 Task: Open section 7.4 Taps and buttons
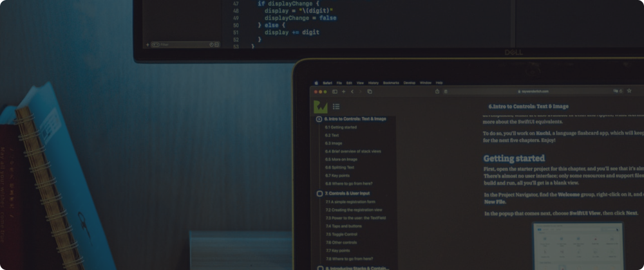[x=344, y=226]
